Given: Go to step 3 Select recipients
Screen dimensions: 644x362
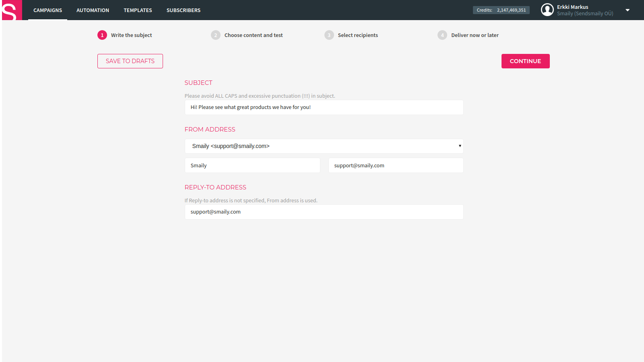Looking at the screenshot, I should [x=351, y=35].
